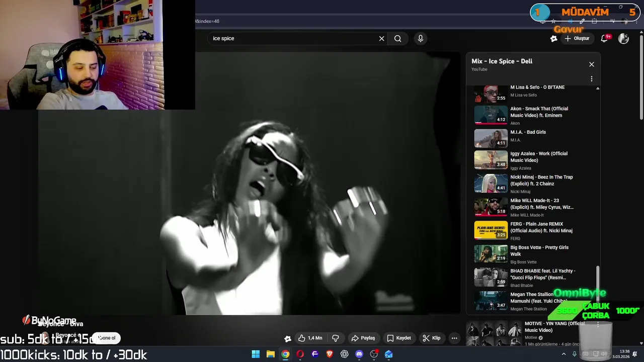Play Akon - Smack That from playlist
The width and height of the screenshot is (644, 362).
539,112
